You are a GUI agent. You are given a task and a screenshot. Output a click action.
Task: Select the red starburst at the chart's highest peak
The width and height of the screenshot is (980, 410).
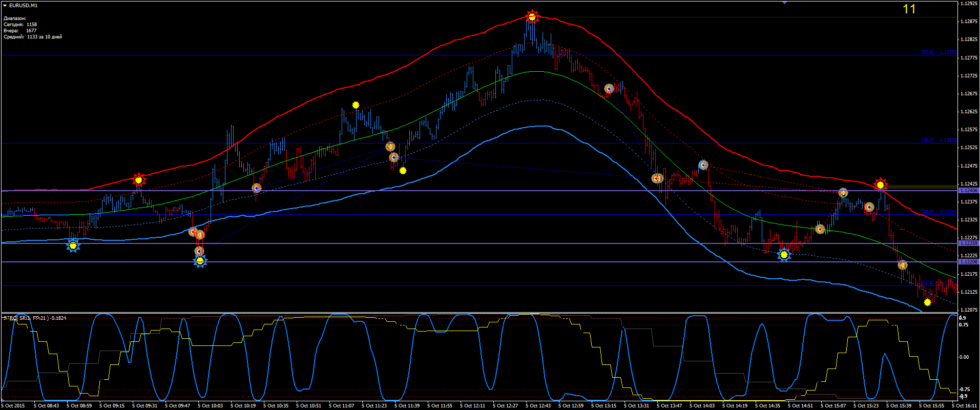[532, 17]
